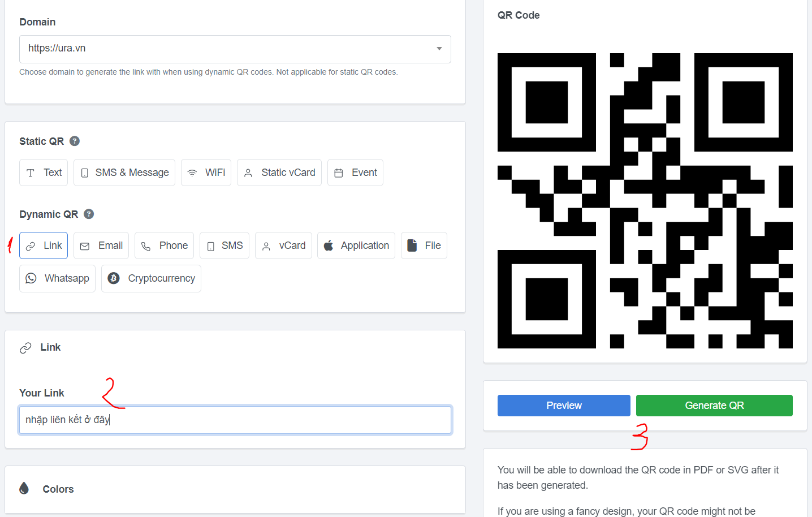
Task: Switch to the Text QR type
Action: (44, 173)
